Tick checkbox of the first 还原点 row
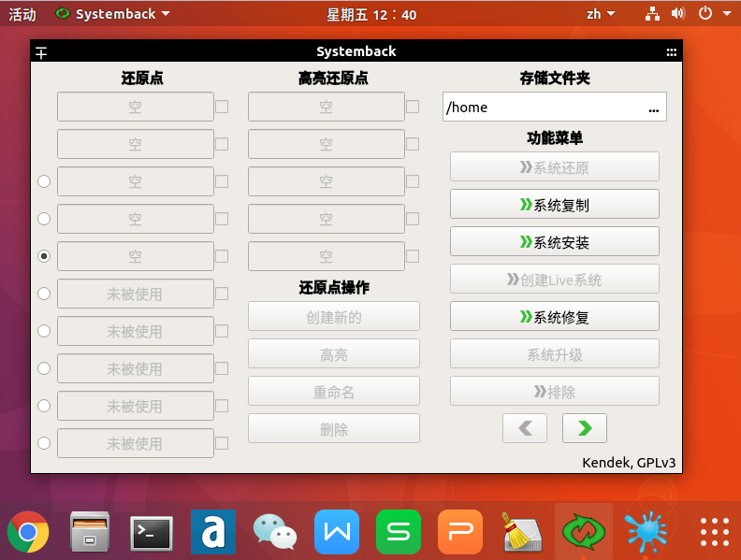 click(x=222, y=107)
